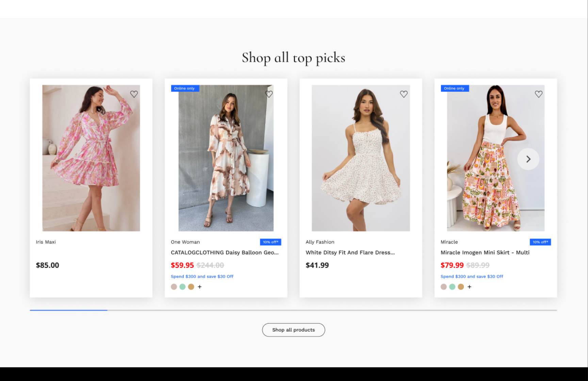Click Online only tag on Miracle skirt
588x381 pixels.
point(455,88)
